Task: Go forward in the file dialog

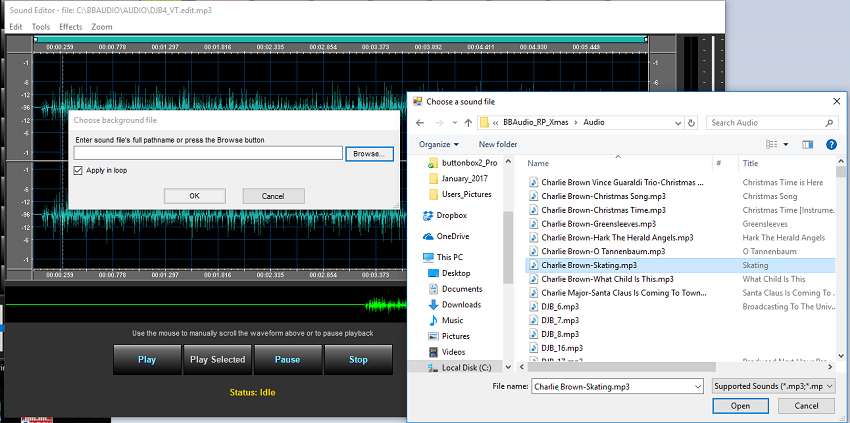Action: coord(439,123)
